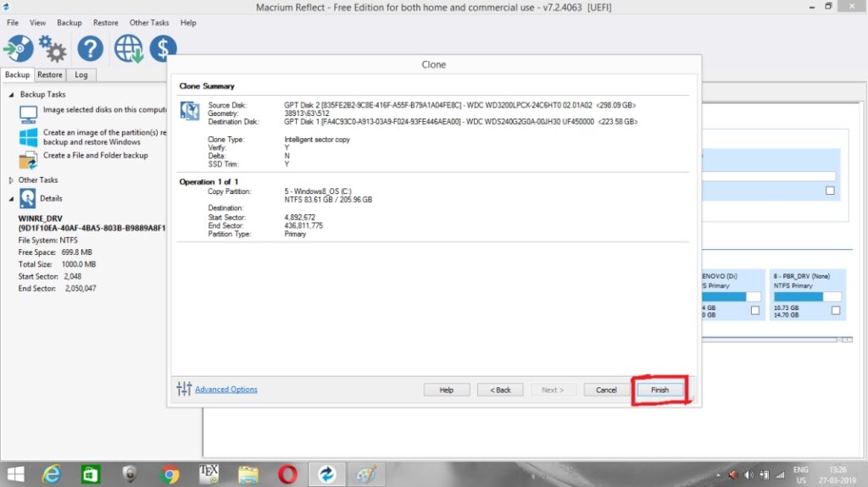Click the File and Folder backup icon
The image size is (868, 487).
tap(28, 160)
